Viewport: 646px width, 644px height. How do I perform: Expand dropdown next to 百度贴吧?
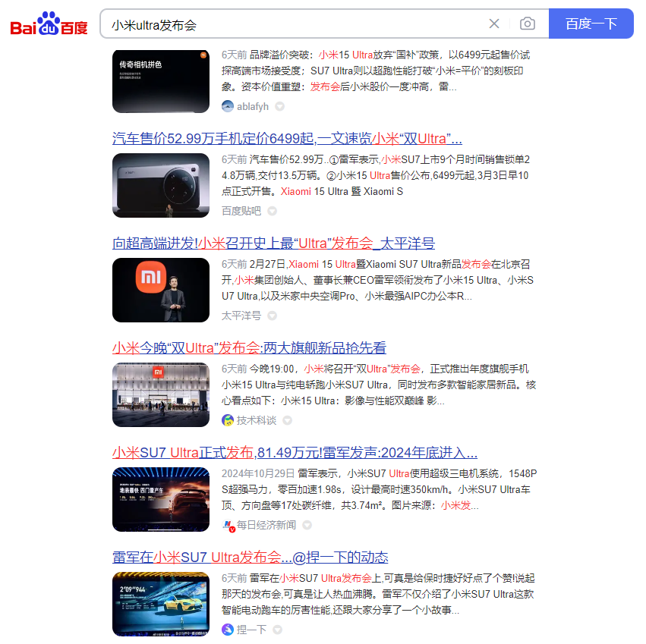coord(272,211)
